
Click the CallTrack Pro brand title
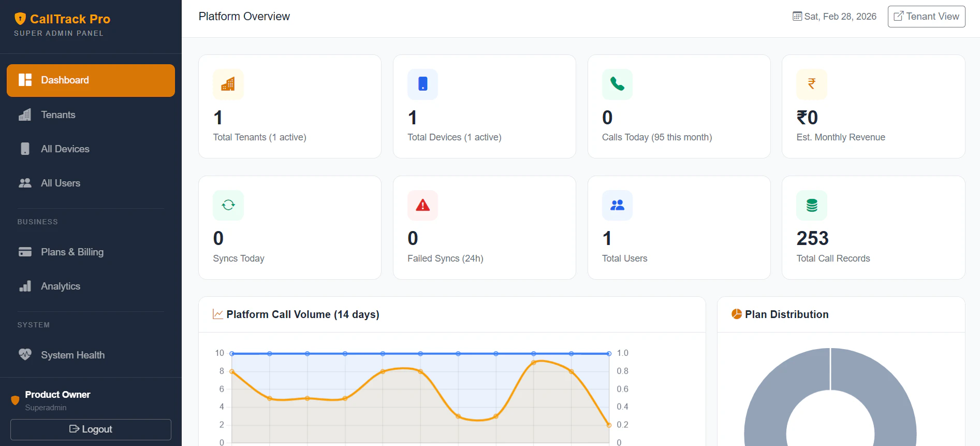pyautogui.click(x=70, y=19)
